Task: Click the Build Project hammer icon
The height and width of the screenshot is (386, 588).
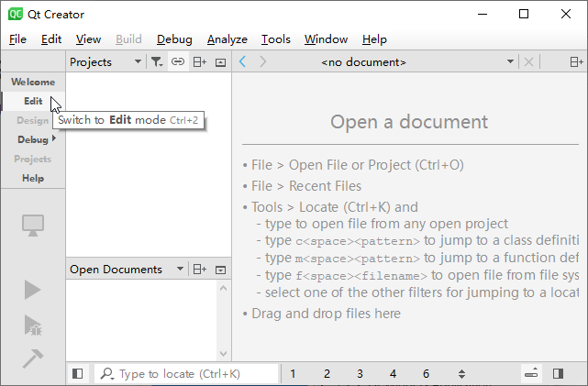Action: point(33,358)
